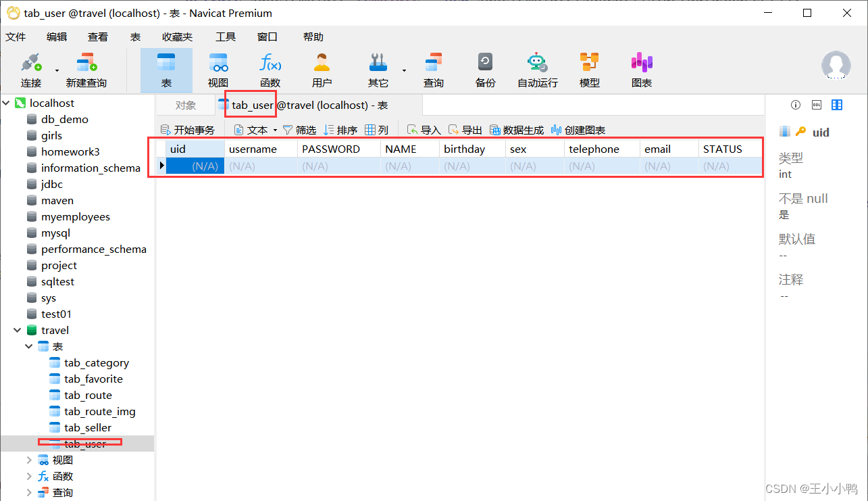Click the STATUS column header

(730, 149)
